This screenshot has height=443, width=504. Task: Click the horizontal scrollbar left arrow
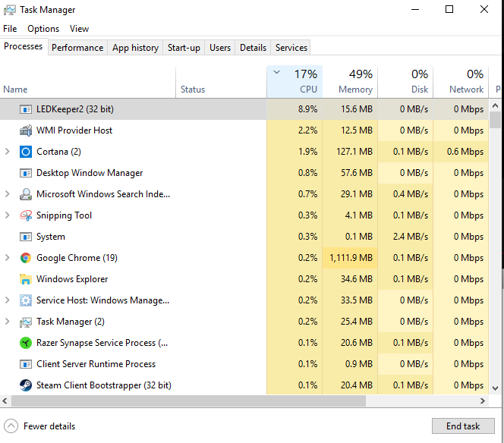[x=5, y=401]
